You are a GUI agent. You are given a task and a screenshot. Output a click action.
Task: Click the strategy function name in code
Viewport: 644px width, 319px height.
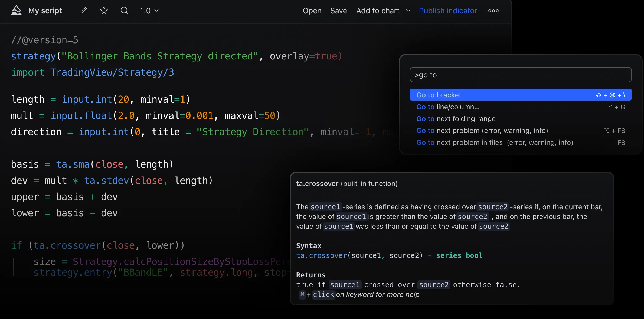click(33, 56)
